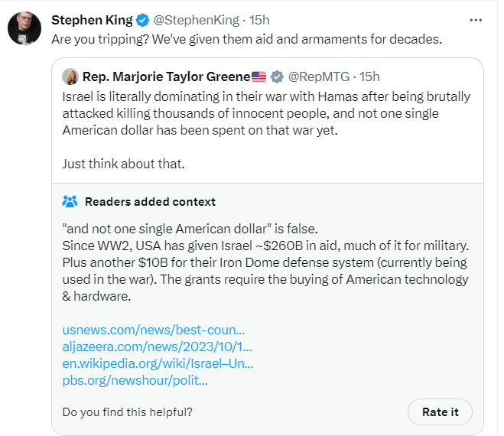Open the en.wikipedia.org Israel link

pyautogui.click(x=158, y=363)
